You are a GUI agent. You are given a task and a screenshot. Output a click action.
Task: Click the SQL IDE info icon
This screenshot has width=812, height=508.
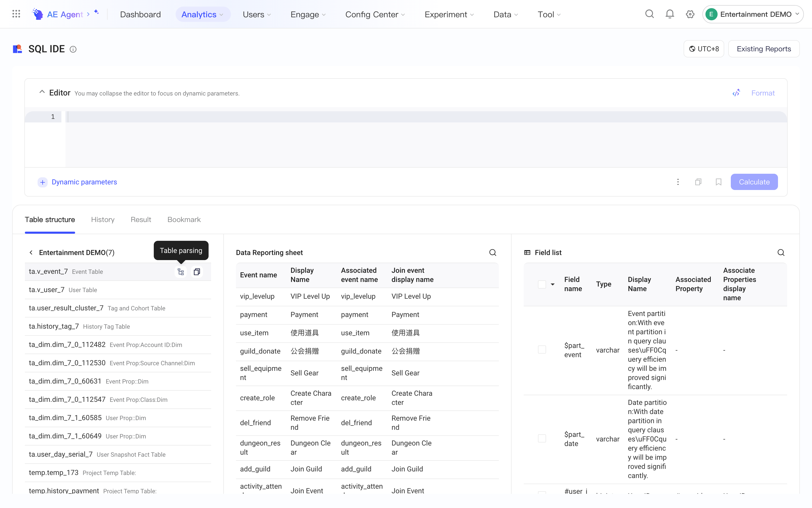click(x=73, y=49)
